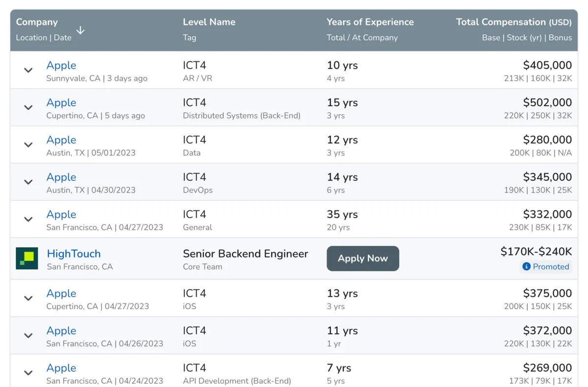Expand the Cupertino iOS 04/27/2023 row
Image resolution: width=588 pixels, height=387 pixels.
point(28,298)
